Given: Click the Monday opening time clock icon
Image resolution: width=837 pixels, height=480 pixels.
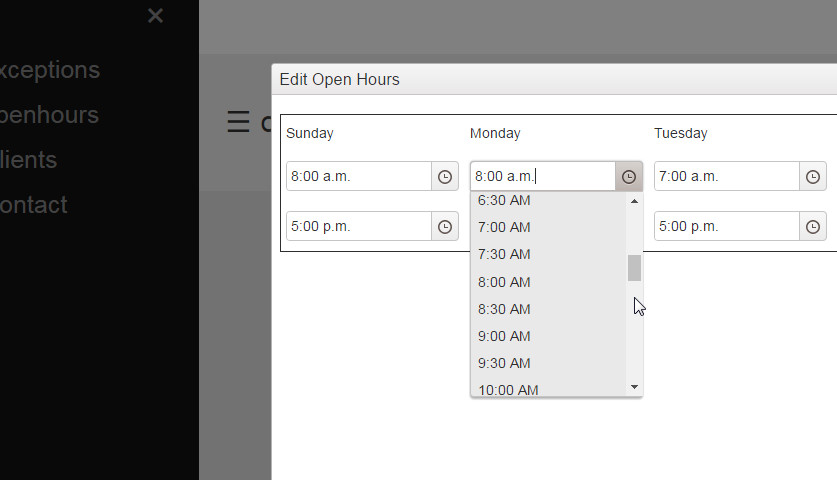Looking at the screenshot, I should pyautogui.click(x=629, y=177).
